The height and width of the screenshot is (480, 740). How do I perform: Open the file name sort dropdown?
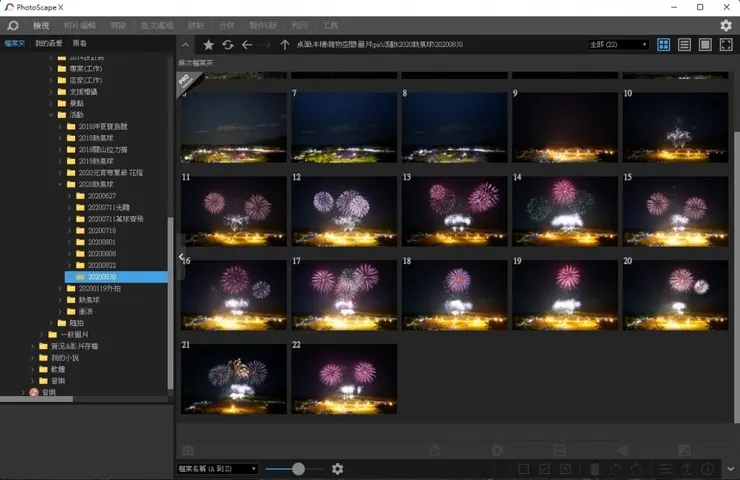[217, 469]
